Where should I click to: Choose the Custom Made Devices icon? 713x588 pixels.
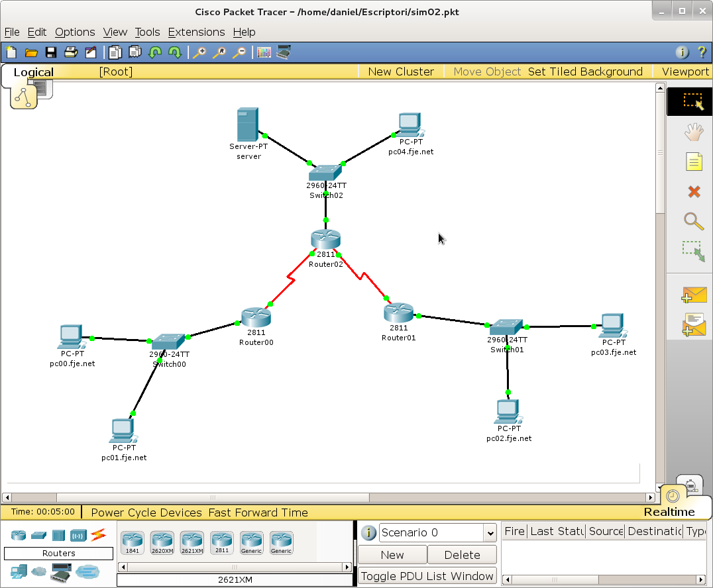coord(61,572)
